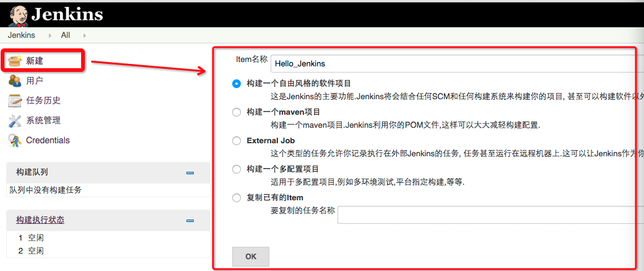The image size is (644, 271).
Task: Collapse the 构建队列 panel
Action: (x=189, y=173)
